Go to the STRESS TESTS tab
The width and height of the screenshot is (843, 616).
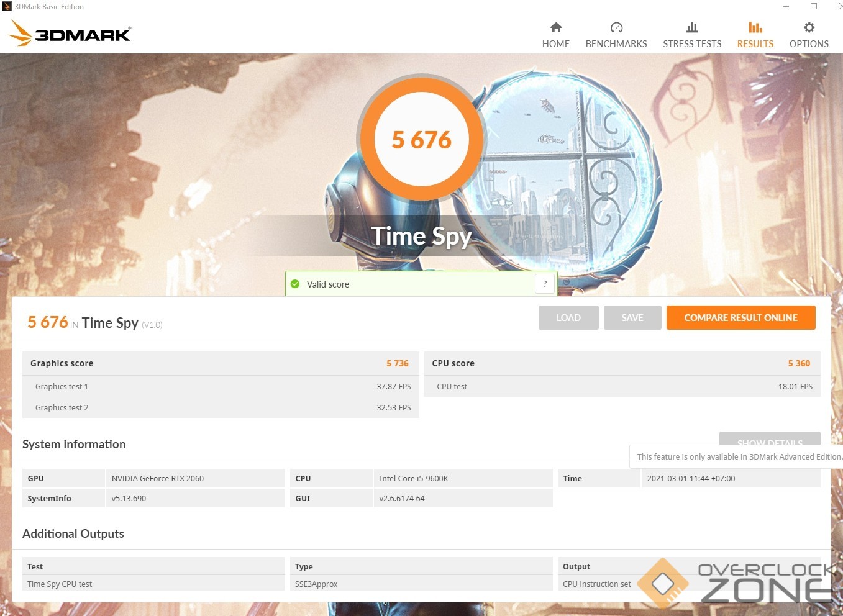pos(692,35)
